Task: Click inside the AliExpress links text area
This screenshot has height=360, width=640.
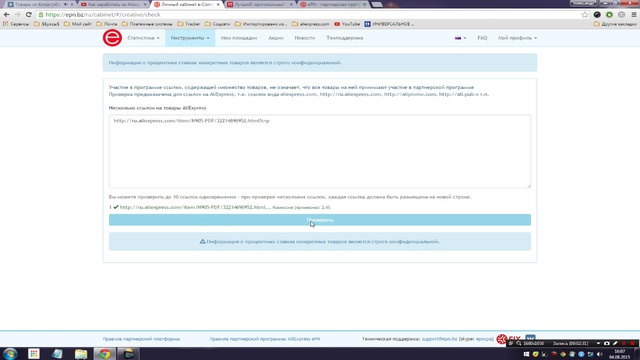Action: (320, 151)
